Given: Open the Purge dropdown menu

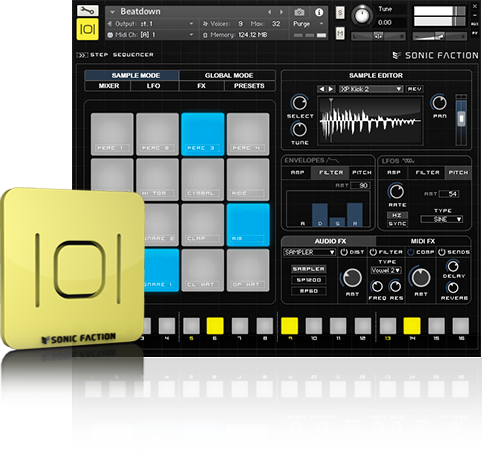Looking at the screenshot, I should coord(308,24).
